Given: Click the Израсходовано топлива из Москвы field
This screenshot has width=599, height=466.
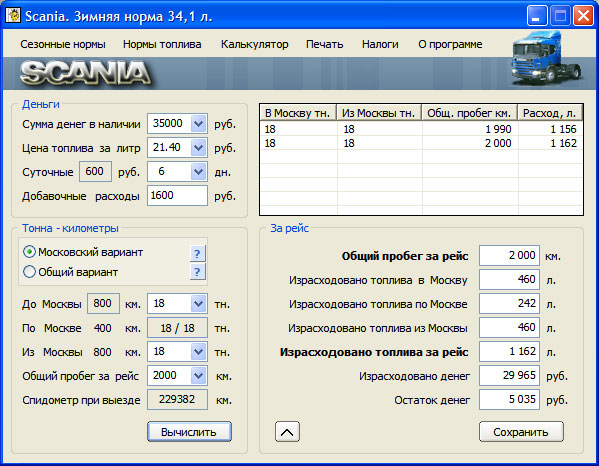Looking at the screenshot, I should (x=509, y=328).
